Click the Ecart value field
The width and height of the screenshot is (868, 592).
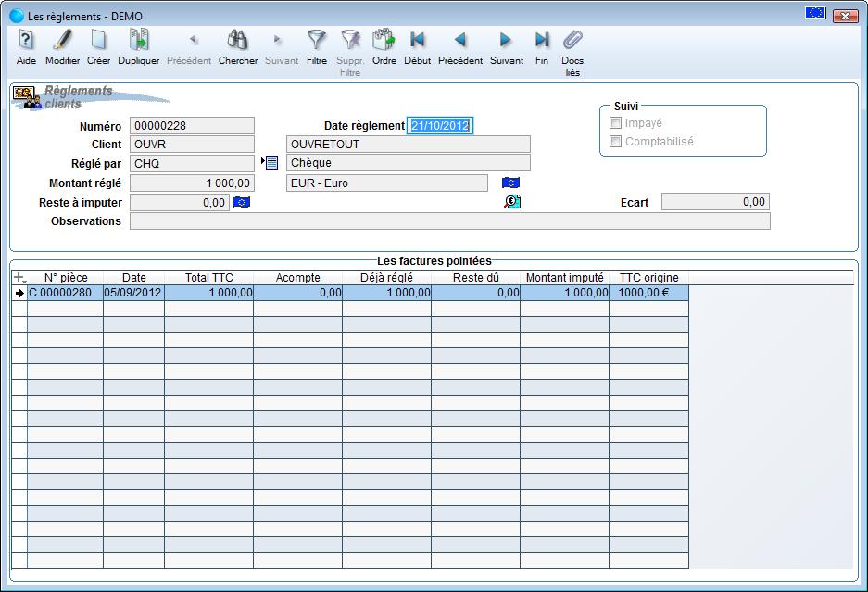pos(715,202)
